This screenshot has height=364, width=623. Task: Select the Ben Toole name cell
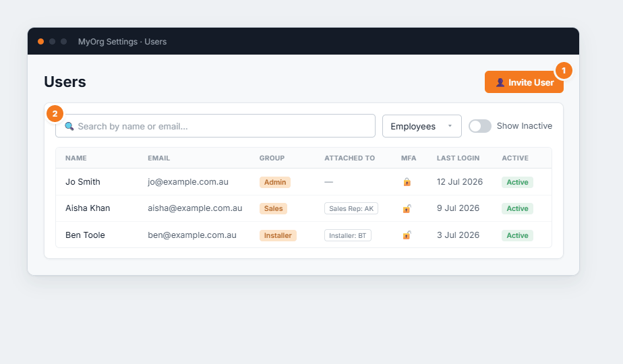pyautogui.click(x=85, y=235)
